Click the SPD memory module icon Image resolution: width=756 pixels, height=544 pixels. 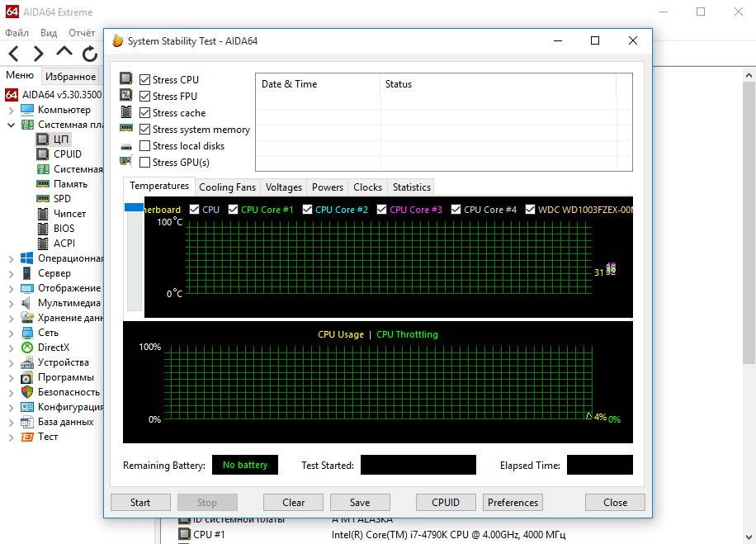click(43, 199)
